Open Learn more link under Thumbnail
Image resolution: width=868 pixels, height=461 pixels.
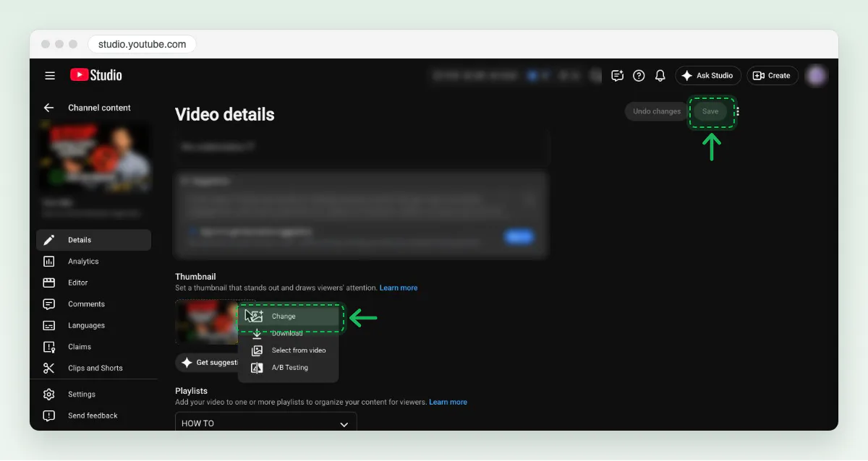pyautogui.click(x=399, y=288)
